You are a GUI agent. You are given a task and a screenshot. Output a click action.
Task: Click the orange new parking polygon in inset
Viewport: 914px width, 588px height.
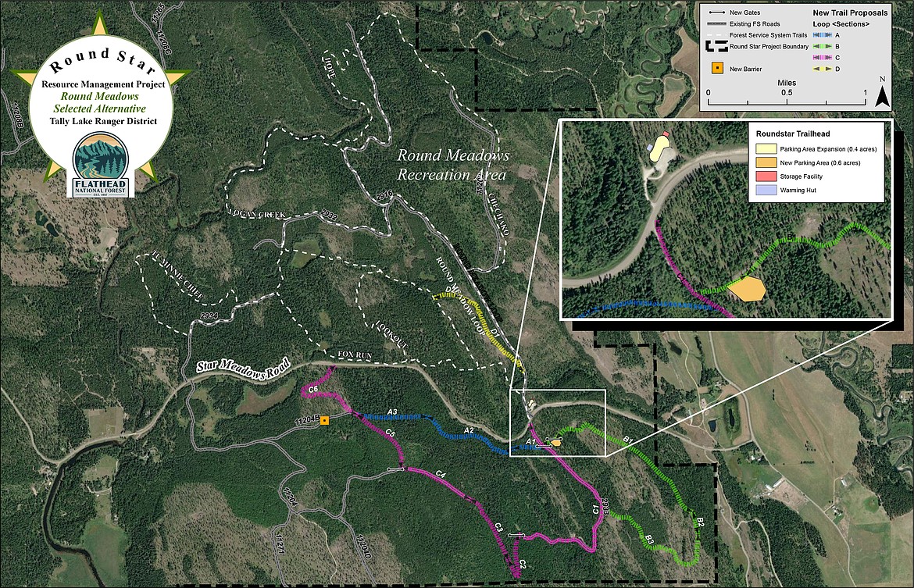pos(746,287)
